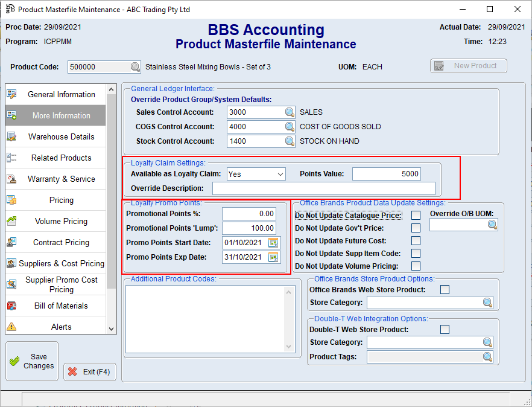This screenshot has width=532, height=407.
Task: Open calendar for Promo Points Start Date
Action: click(x=274, y=243)
